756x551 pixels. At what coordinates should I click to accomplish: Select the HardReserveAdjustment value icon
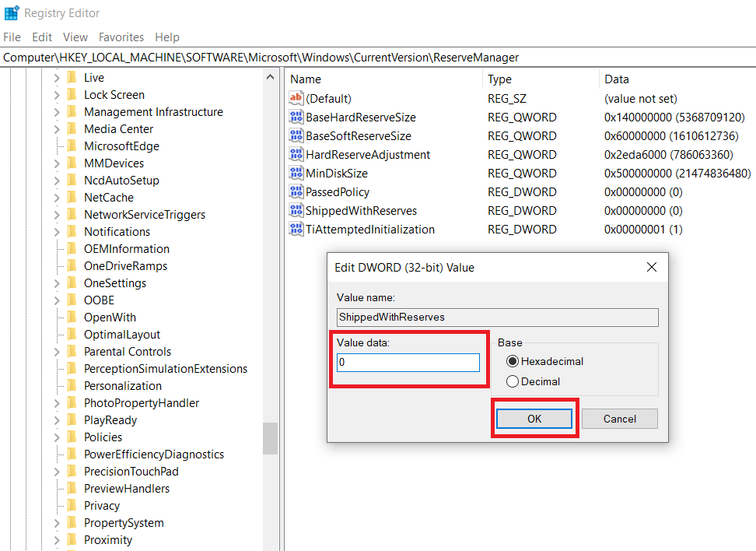coord(296,155)
